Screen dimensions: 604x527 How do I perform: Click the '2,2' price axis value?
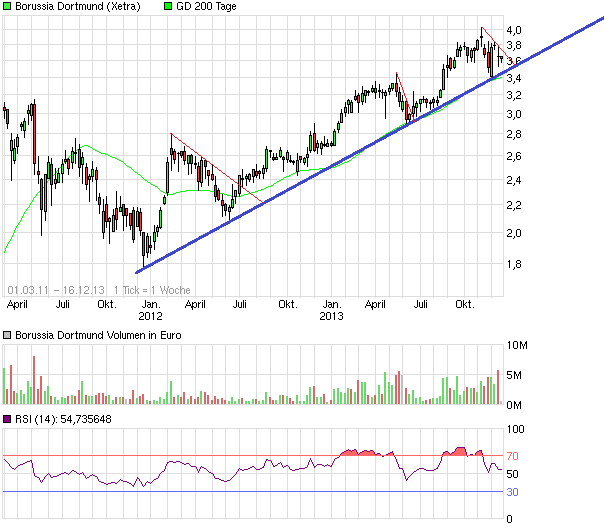coord(514,205)
